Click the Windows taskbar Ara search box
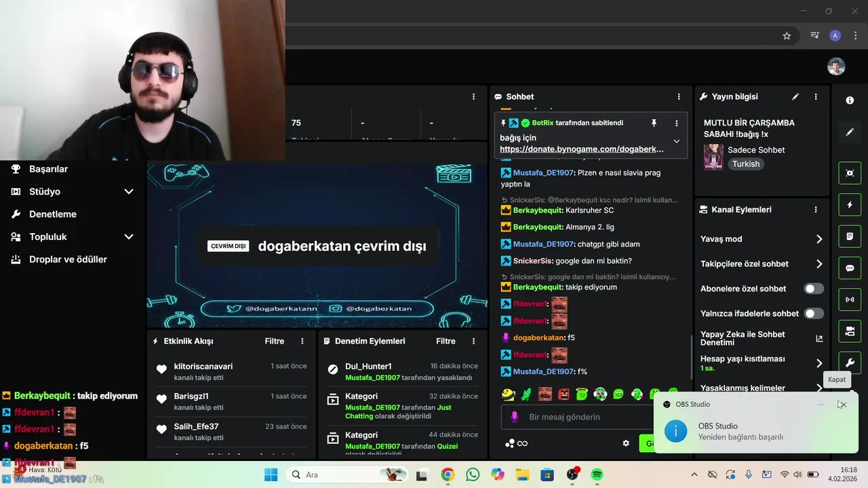Viewport: 868px width, 488px height. point(346,474)
